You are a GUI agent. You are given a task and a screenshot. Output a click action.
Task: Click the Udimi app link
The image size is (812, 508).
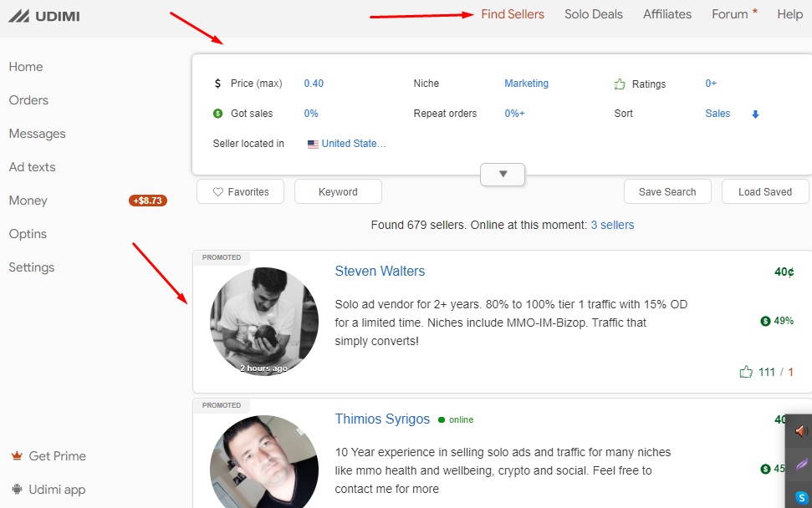click(57, 490)
